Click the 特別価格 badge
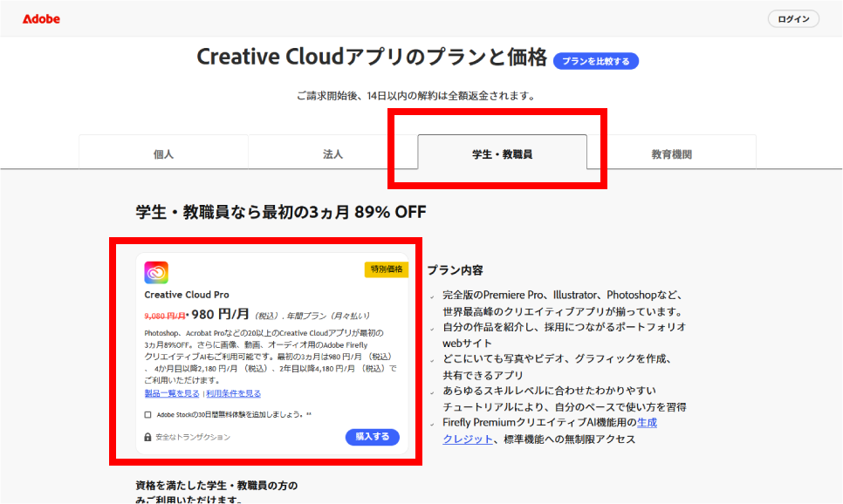 pyautogui.click(x=387, y=269)
